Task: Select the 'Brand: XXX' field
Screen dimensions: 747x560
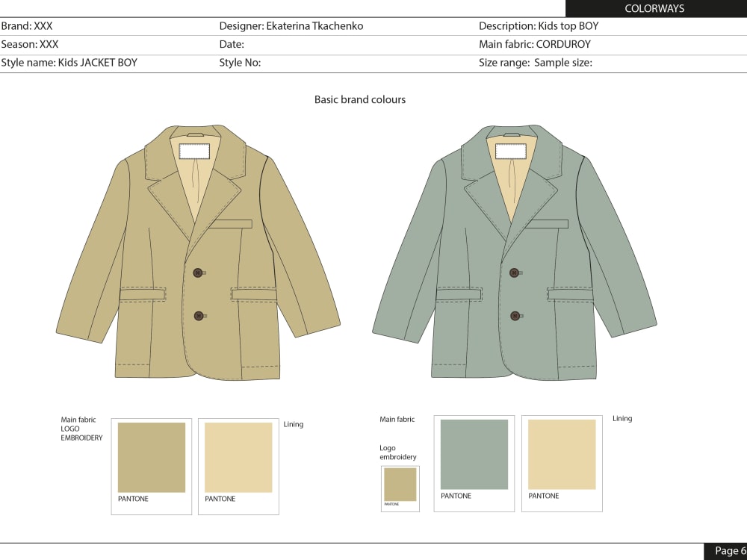Action: (27, 26)
